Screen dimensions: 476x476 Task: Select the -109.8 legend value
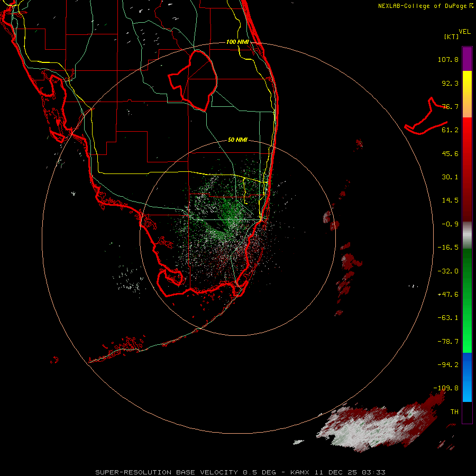(x=446, y=388)
